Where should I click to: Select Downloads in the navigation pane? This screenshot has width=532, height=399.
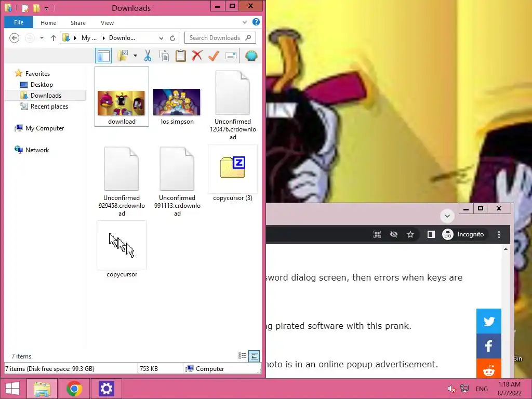46,96
